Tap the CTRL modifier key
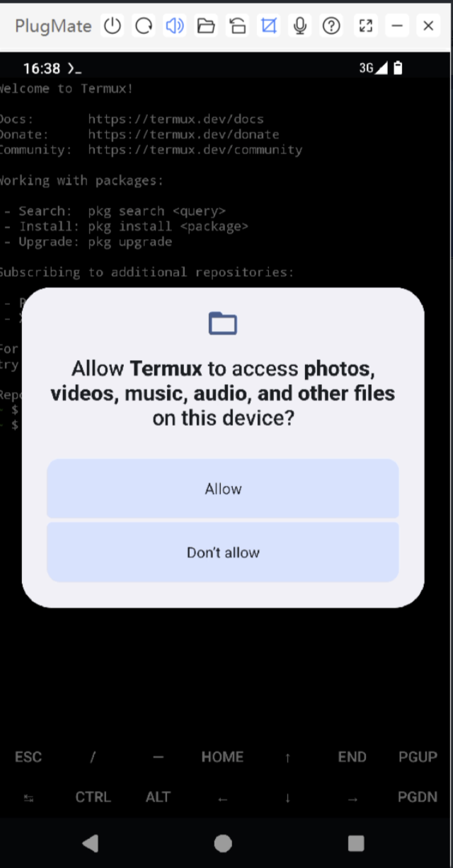The height and width of the screenshot is (868, 453). coord(93,797)
